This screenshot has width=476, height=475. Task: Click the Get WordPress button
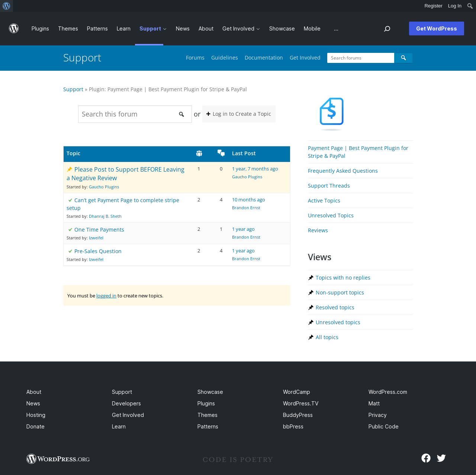click(437, 29)
